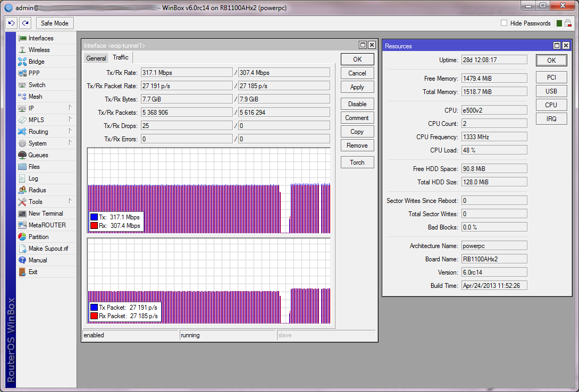Screen dimensions: 579x392
Task: Switch to the General tab
Action: (x=96, y=58)
